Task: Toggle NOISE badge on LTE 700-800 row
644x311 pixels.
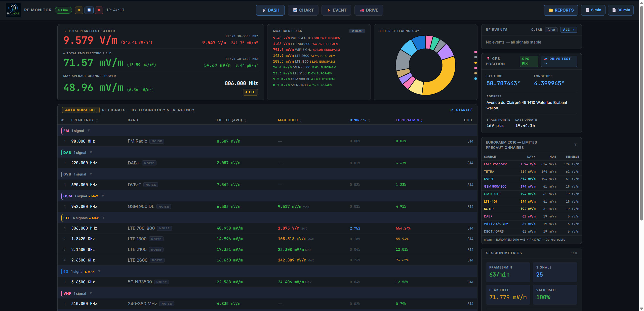Action: (x=164, y=228)
